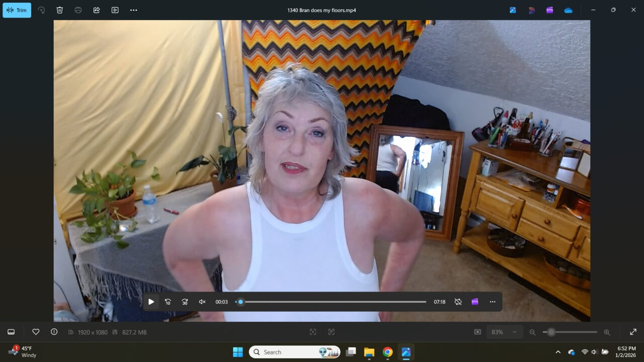The width and height of the screenshot is (644, 362).
Task: Play the video
Action: [151, 302]
